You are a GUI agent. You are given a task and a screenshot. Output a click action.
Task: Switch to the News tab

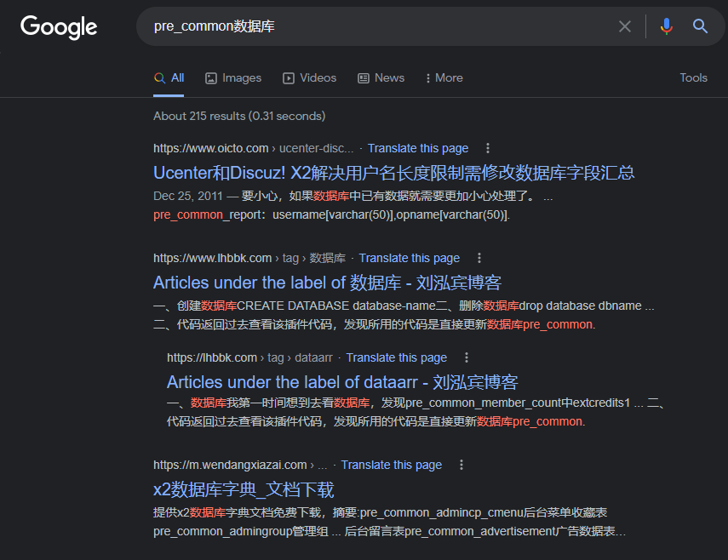point(381,78)
